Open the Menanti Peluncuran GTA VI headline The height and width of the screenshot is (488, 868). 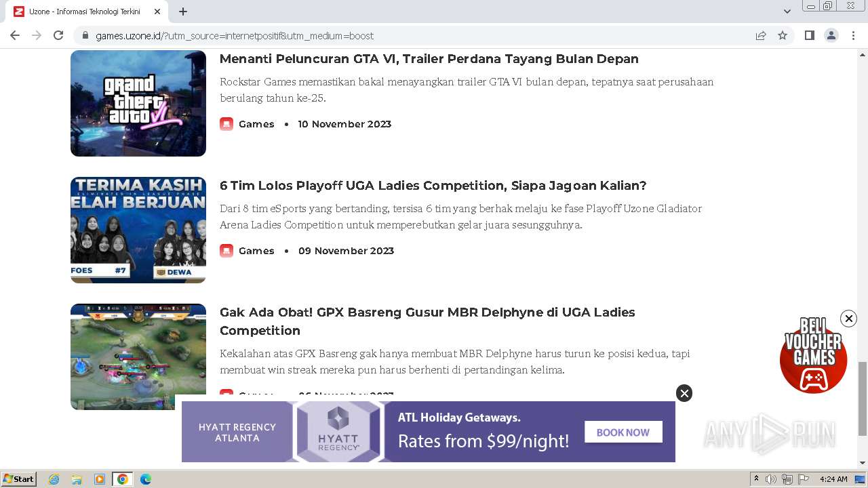coord(429,59)
